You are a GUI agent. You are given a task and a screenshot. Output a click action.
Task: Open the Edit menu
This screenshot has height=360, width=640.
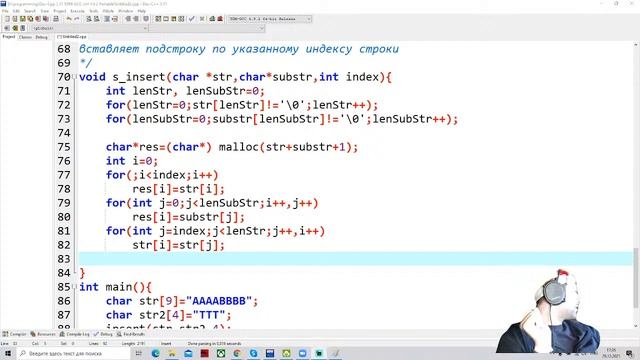click(16, 11)
